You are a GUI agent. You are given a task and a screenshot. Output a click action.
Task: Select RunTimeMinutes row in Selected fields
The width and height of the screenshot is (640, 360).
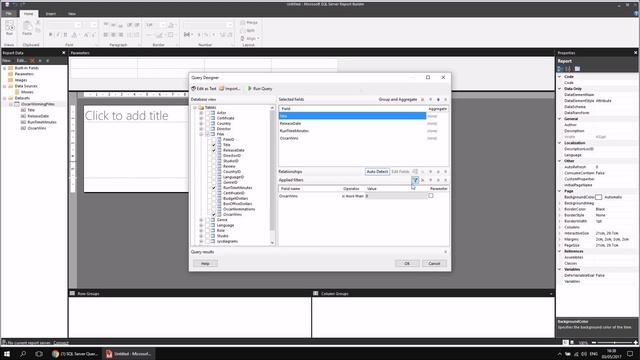tap(352, 131)
